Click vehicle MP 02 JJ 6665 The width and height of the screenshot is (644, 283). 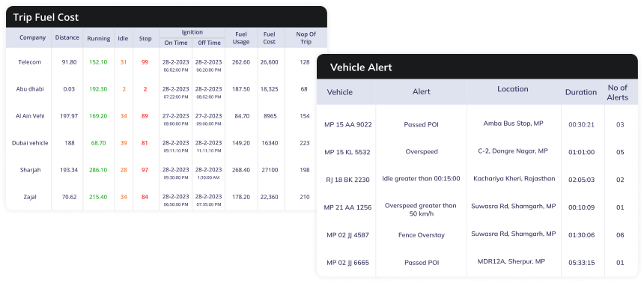coord(348,263)
